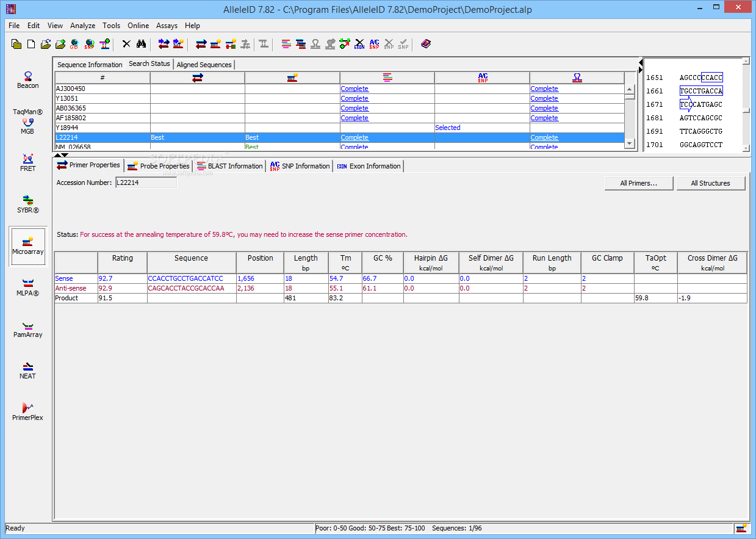The height and width of the screenshot is (539, 756).
Task: Click the binoculars Find icon
Action: click(141, 44)
